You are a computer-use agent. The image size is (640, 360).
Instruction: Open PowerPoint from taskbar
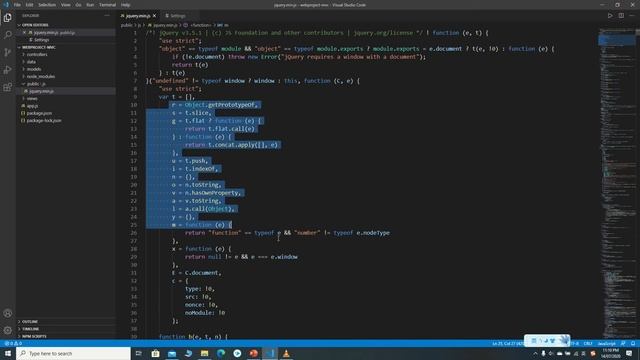253,353
